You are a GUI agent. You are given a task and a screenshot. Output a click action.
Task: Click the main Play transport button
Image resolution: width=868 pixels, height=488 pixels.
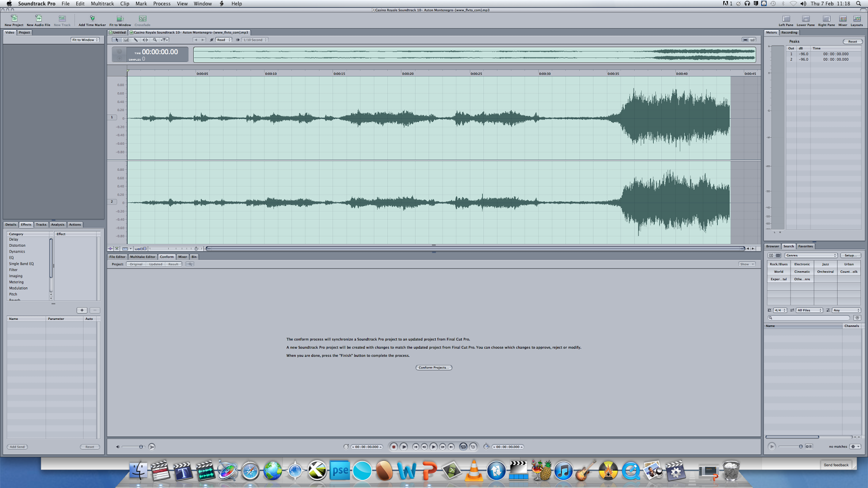click(433, 447)
